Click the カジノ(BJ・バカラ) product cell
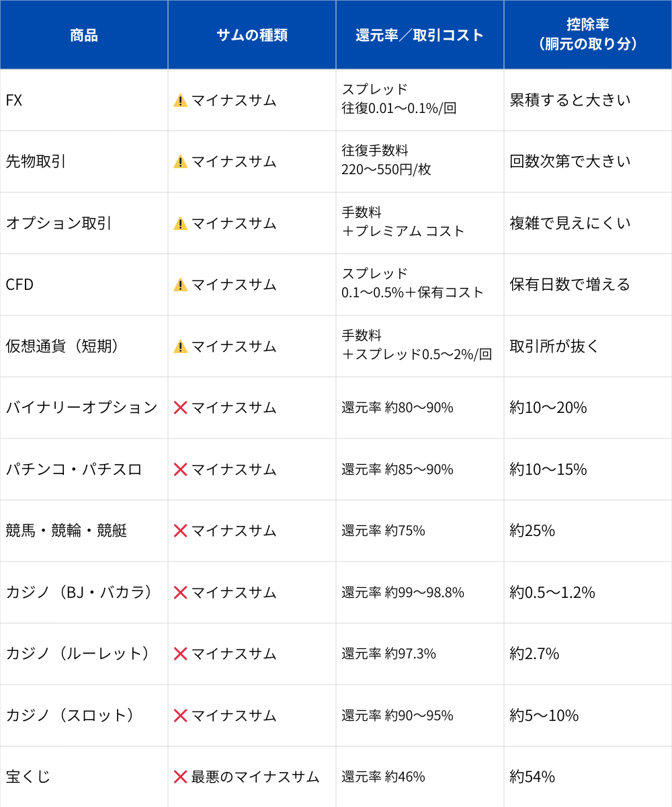Screen dimensions: 672x807 (79, 592)
